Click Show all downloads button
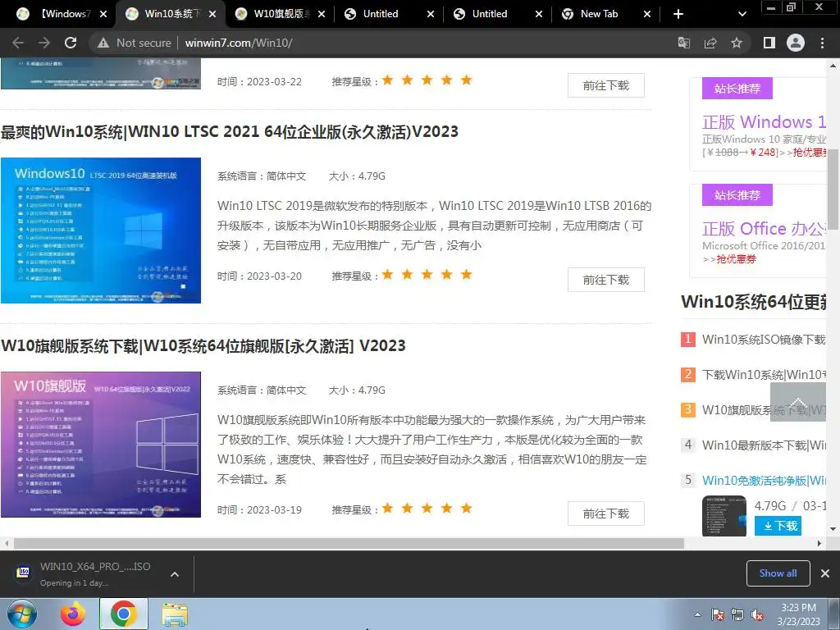Screen dimensions: 840x630 tap(778, 573)
